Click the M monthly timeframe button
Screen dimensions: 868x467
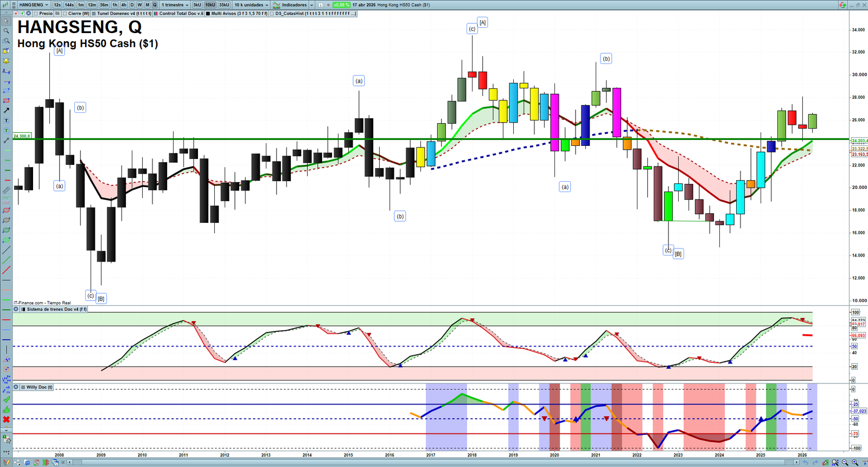click(x=148, y=5)
